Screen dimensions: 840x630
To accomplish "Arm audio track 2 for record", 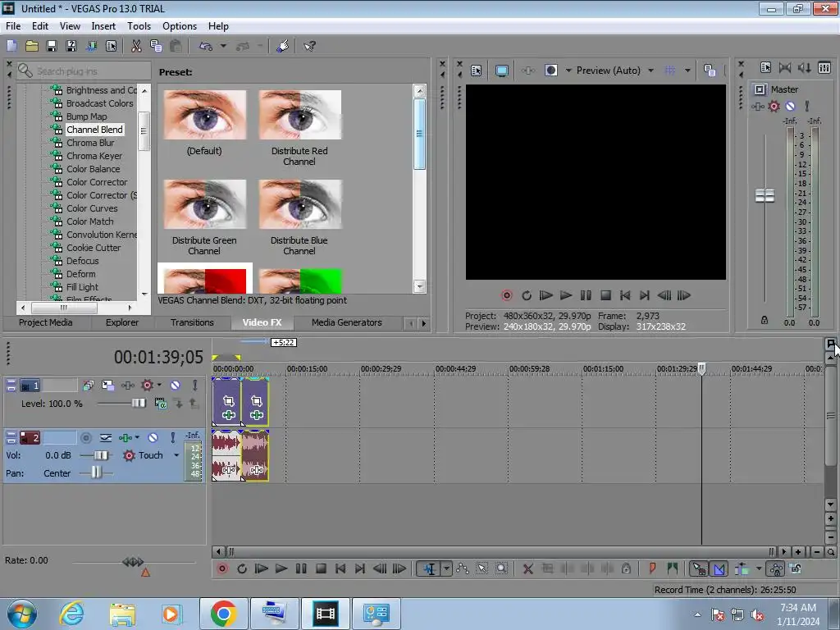I will click(85, 438).
